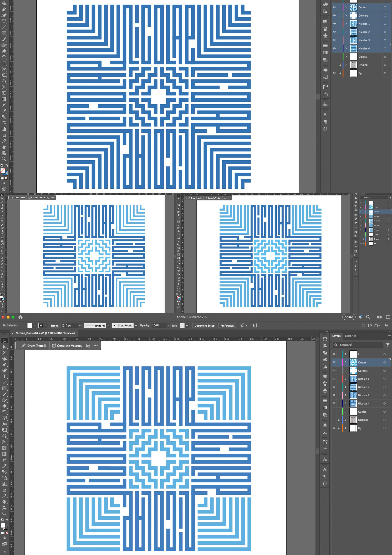Image resolution: width=392 pixels, height=555 pixels.
Task: Open the notifications bell icon
Action: (x=360, y=317)
